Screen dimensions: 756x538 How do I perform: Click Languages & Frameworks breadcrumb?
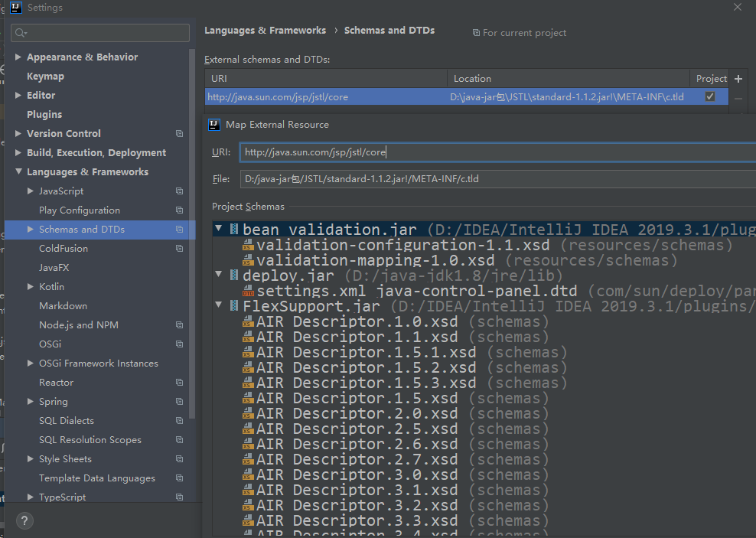point(266,31)
